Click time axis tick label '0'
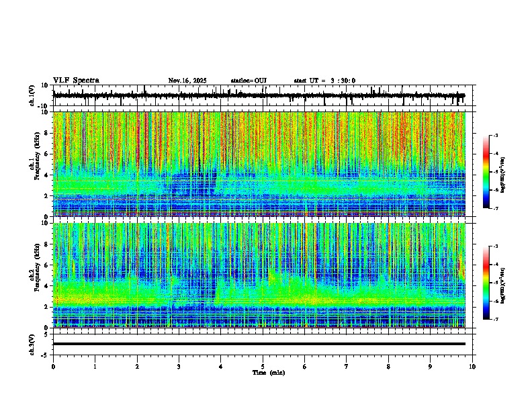This screenshot has width=532, height=411. [x=53, y=367]
